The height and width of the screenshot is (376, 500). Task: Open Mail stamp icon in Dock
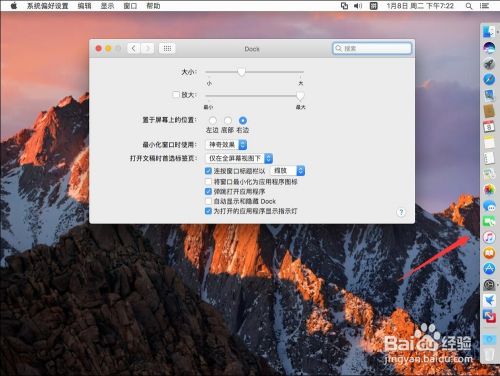[489, 95]
